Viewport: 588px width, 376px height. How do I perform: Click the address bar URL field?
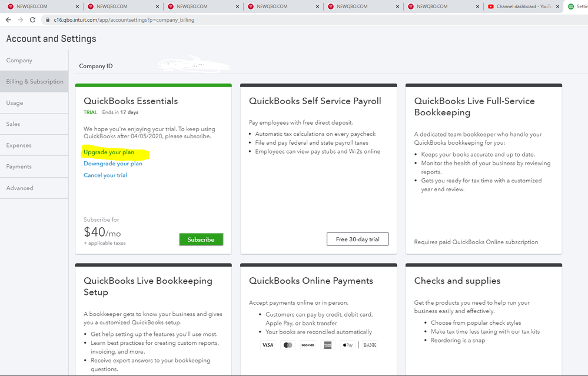tap(315, 20)
